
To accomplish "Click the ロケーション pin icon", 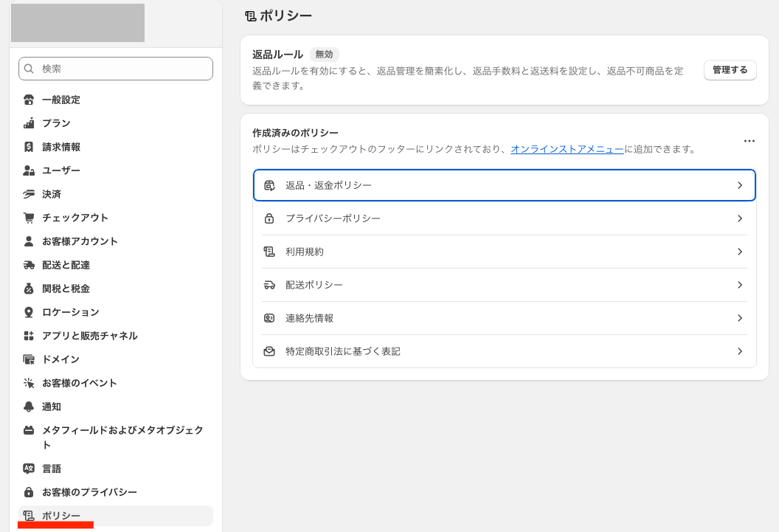I will tap(29, 312).
